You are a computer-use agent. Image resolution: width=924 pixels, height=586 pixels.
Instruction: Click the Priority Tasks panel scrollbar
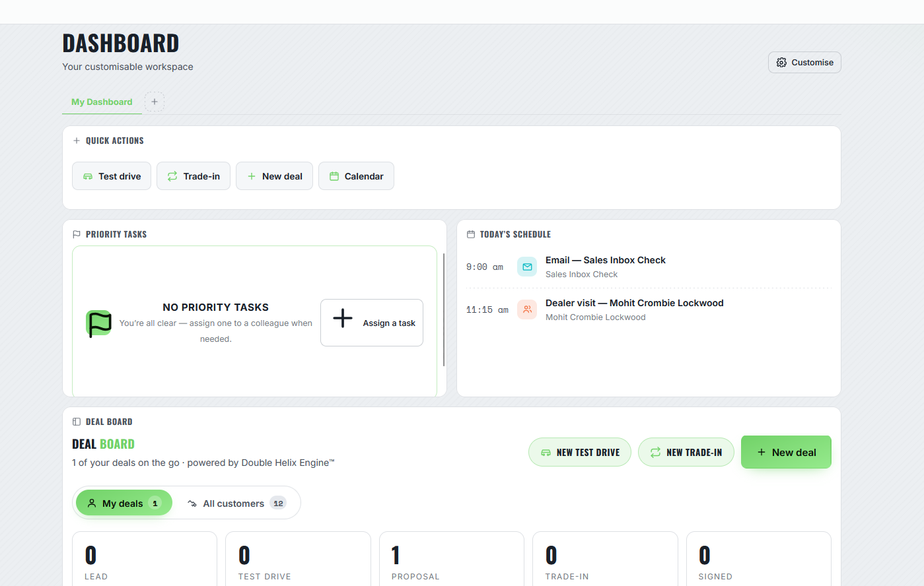(x=444, y=309)
